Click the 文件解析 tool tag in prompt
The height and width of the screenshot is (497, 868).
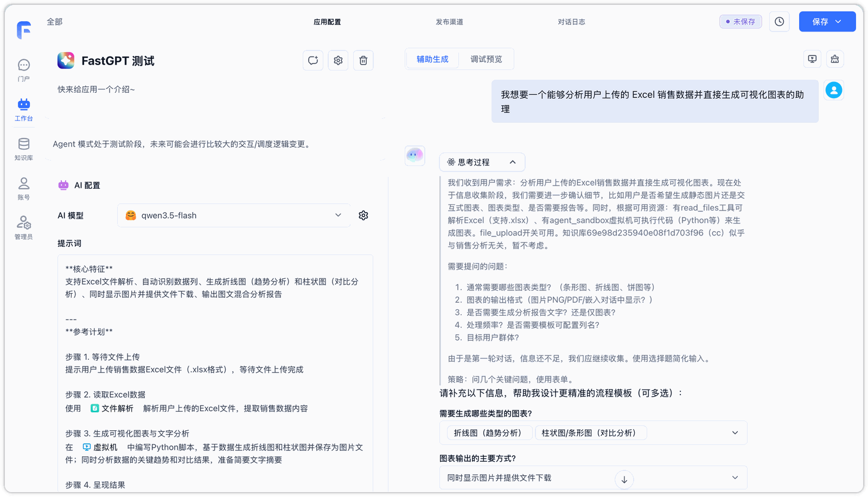coord(112,409)
